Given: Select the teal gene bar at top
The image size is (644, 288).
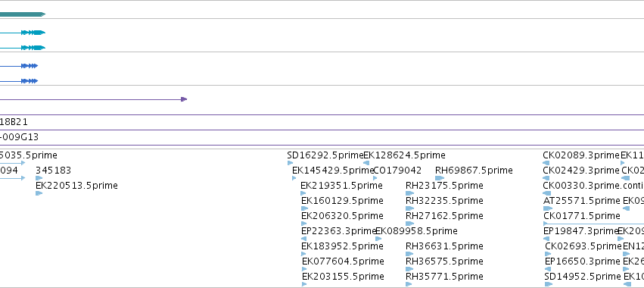Looking at the screenshot, I should [x=23, y=14].
